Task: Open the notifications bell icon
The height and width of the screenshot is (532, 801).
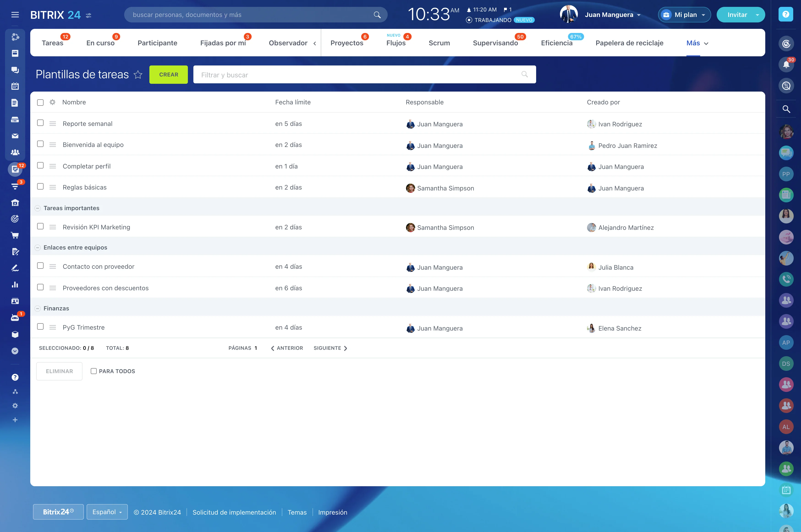Action: pyautogui.click(x=786, y=65)
